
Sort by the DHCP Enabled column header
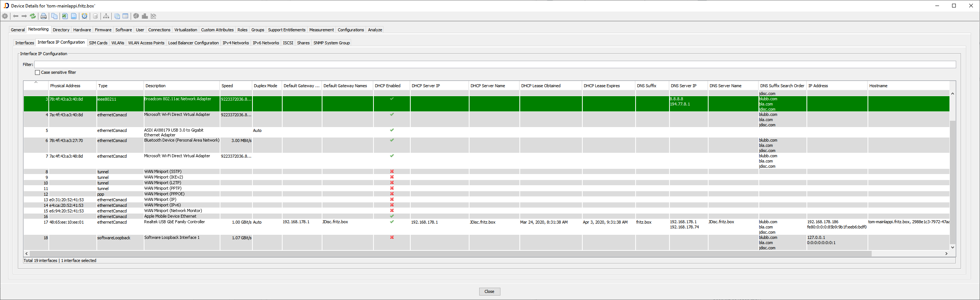tap(391, 86)
